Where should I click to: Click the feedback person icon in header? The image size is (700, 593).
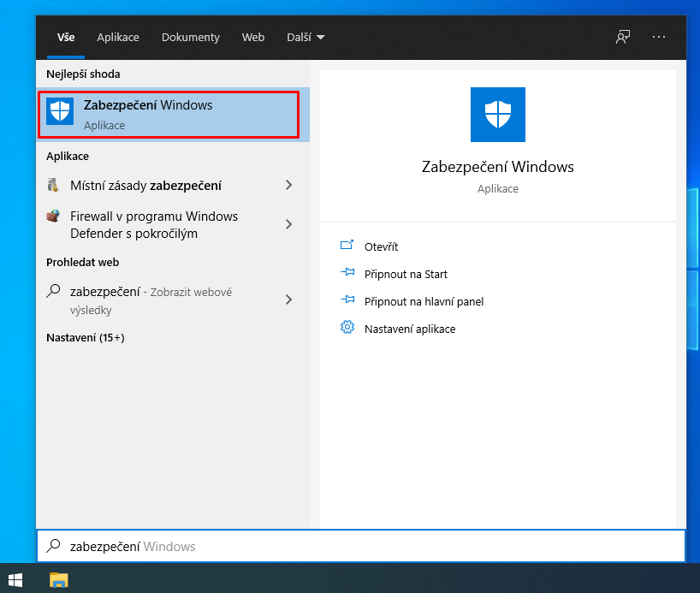pyautogui.click(x=623, y=37)
